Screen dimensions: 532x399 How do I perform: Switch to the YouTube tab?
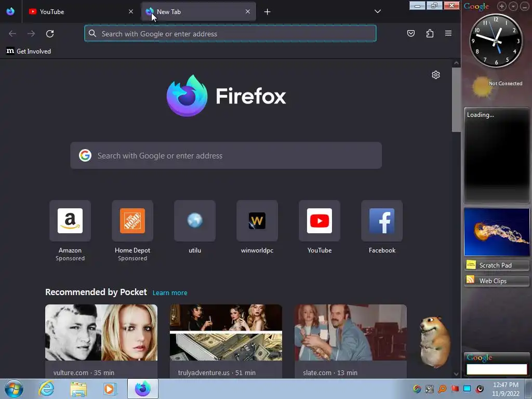[81, 11]
